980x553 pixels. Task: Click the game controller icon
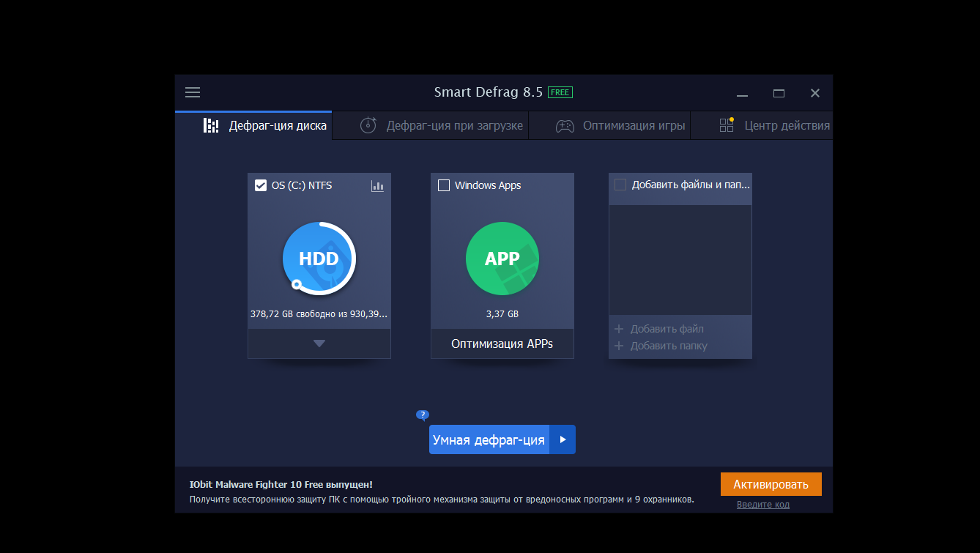click(x=564, y=126)
